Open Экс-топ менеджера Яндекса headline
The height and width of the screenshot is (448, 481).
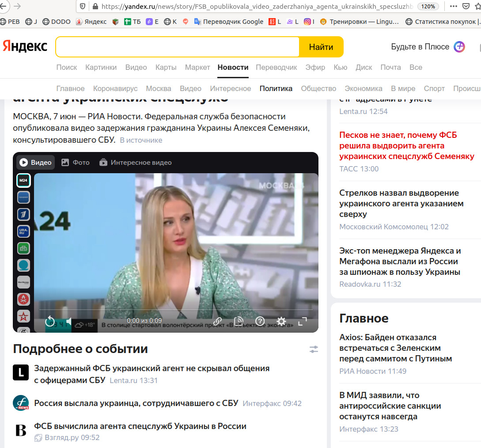(x=400, y=262)
